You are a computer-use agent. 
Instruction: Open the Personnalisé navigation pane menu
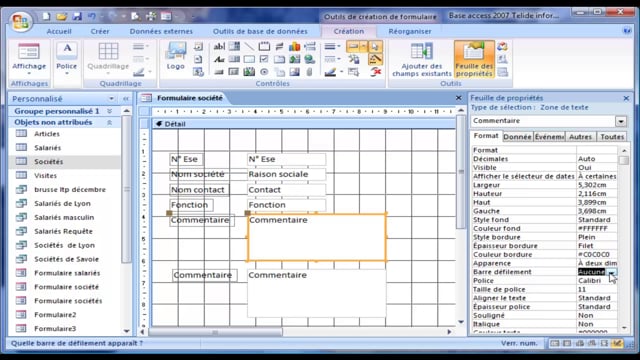coord(111,99)
